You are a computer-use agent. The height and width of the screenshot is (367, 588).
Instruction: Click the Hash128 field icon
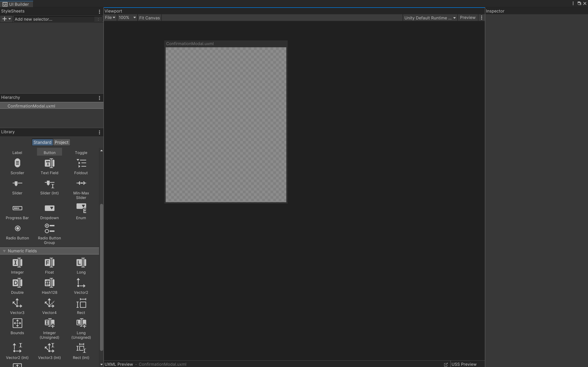49,283
